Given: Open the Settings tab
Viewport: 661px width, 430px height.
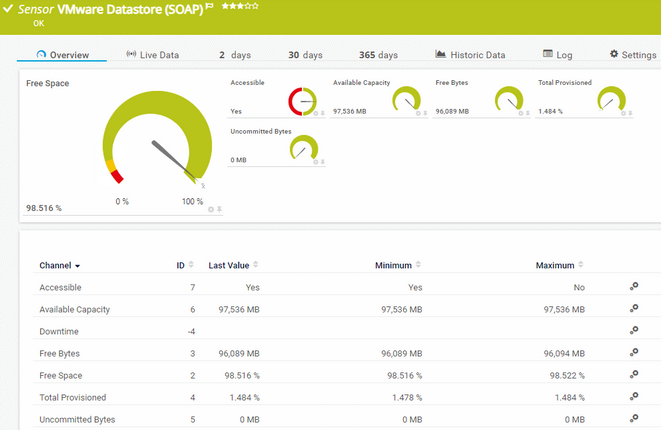Looking at the screenshot, I should pyautogui.click(x=633, y=55).
